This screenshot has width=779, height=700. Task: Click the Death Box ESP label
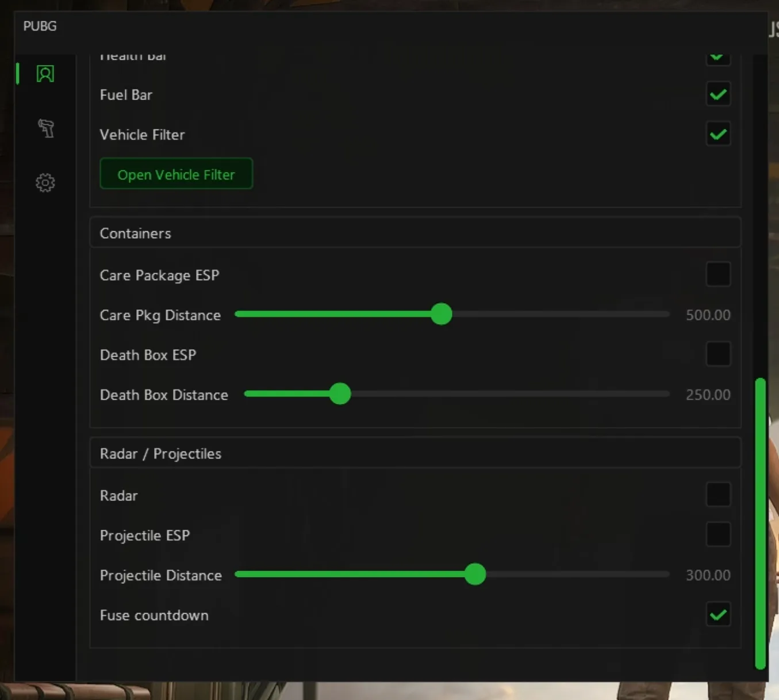point(148,355)
